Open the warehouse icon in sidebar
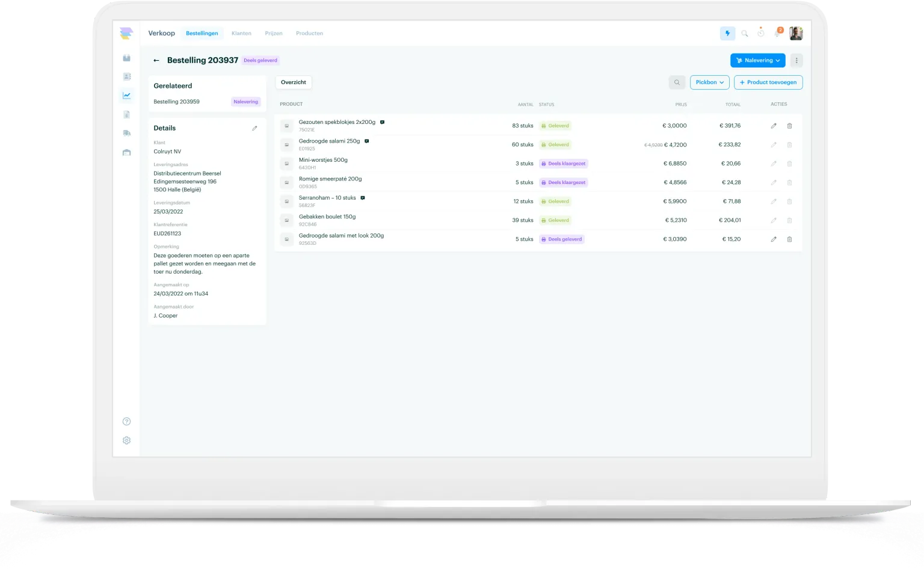Image resolution: width=924 pixels, height=569 pixels. pos(126,153)
